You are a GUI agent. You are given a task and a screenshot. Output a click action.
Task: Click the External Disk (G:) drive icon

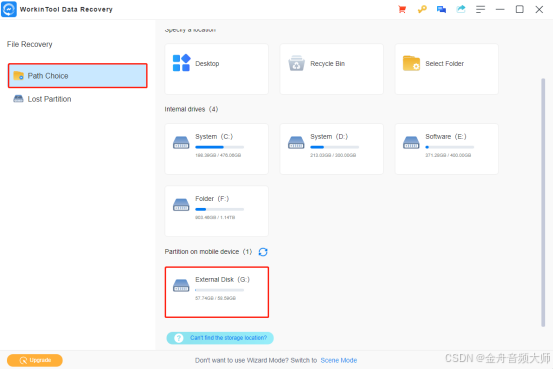[x=181, y=286]
